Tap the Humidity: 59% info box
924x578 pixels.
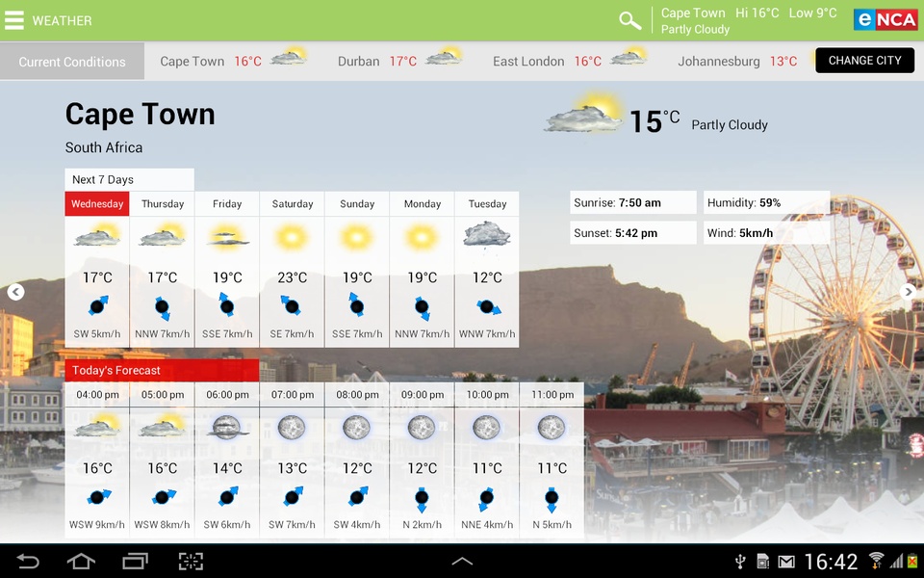coord(767,202)
